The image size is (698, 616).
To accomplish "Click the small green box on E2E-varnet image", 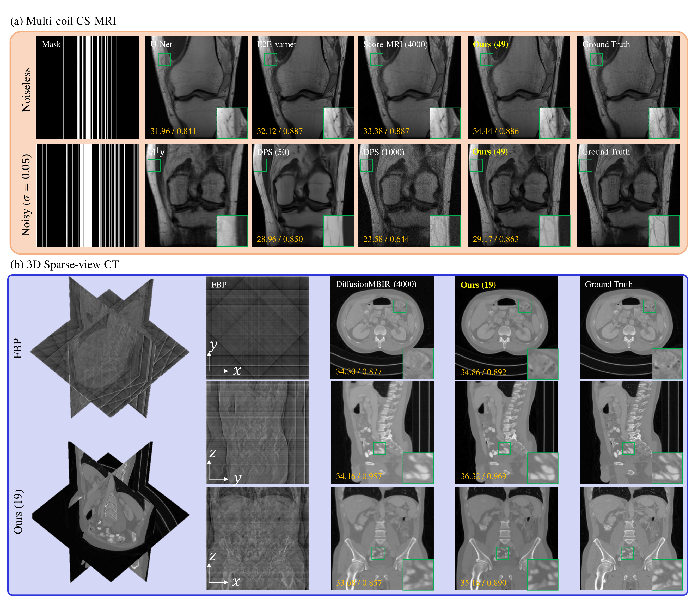I will pos(271,59).
